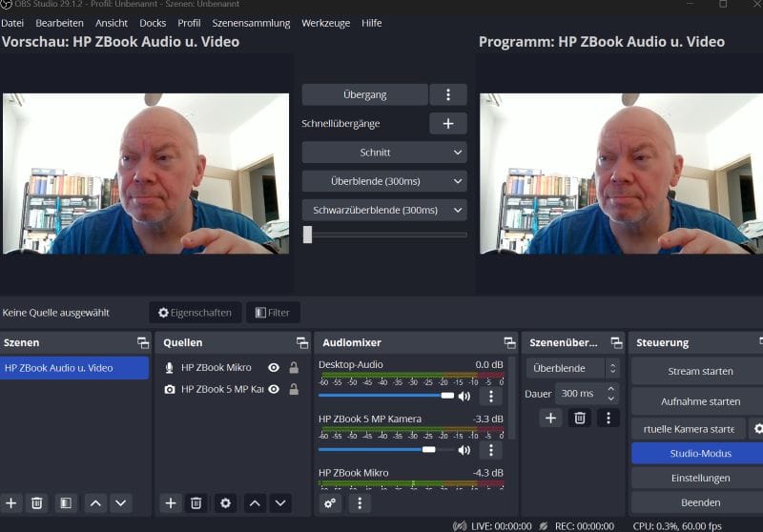The width and height of the screenshot is (763, 532).
Task: Open the Überblende scene transition combo box
Action: pos(572,368)
